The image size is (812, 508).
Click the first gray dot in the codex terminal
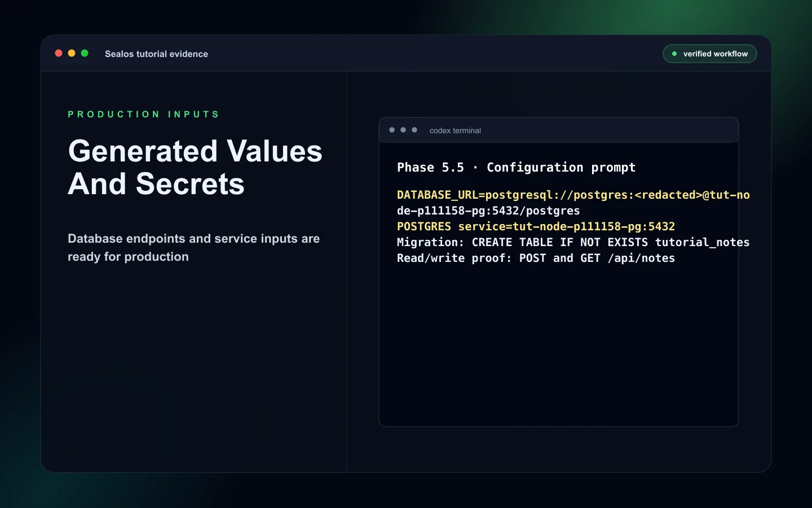tap(392, 130)
